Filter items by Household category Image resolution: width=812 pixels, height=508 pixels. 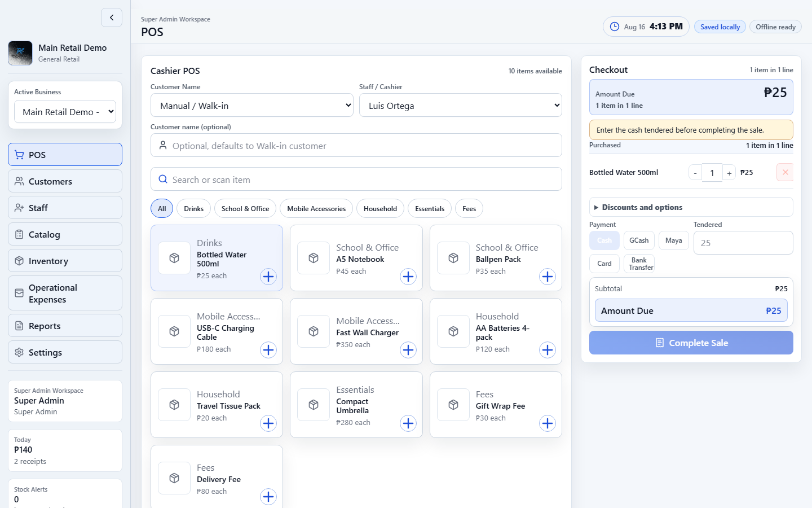coord(380,208)
